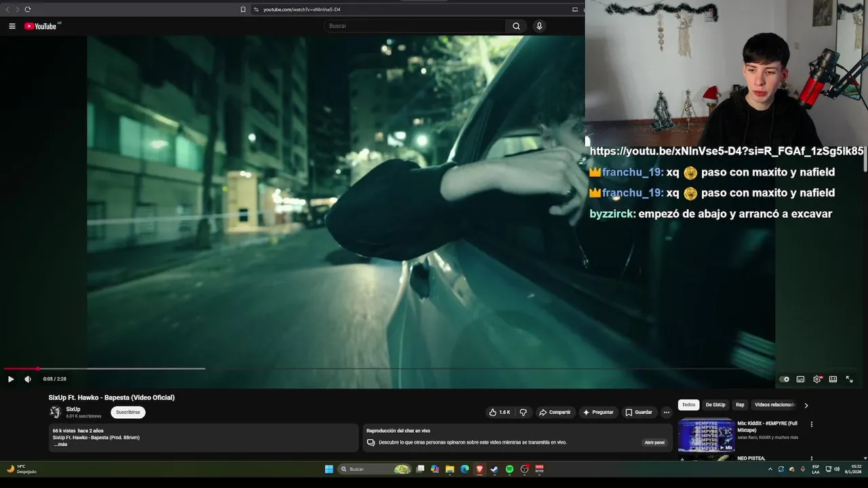The height and width of the screenshot is (488, 868).
Task: Toggle the autoplay switch in the player
Action: point(784,379)
